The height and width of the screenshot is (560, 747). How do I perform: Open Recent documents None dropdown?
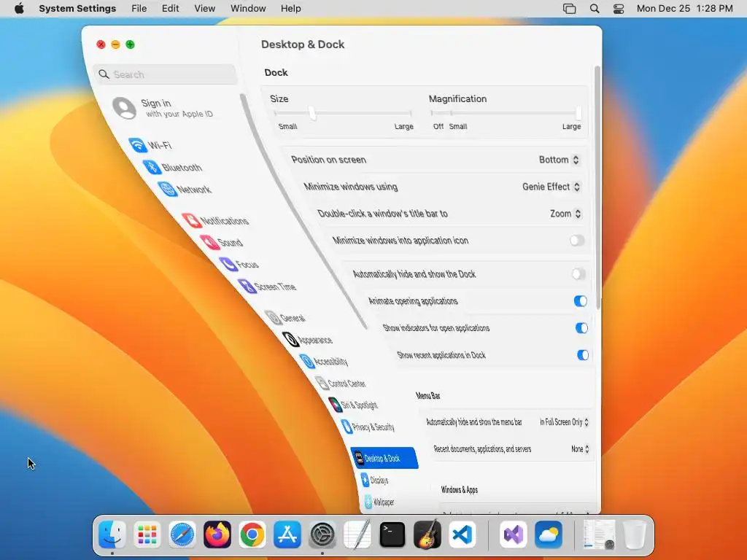click(x=580, y=448)
